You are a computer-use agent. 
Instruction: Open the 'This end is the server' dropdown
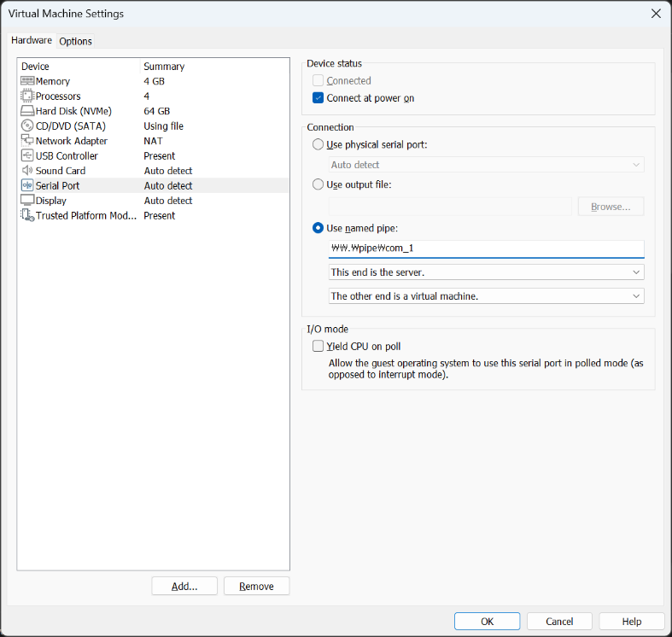click(486, 272)
